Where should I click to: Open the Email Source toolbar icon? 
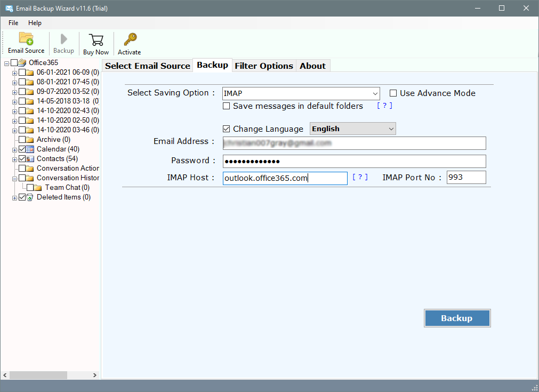pyautogui.click(x=26, y=38)
